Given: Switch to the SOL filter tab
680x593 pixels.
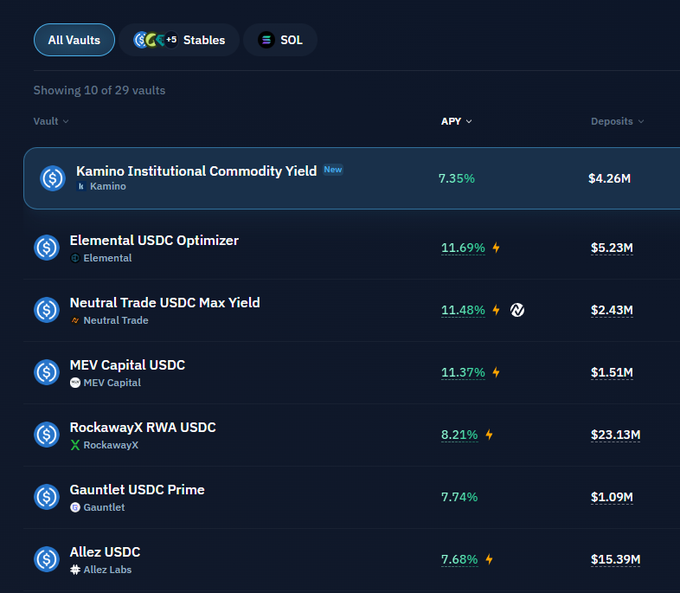Looking at the screenshot, I should click(280, 40).
